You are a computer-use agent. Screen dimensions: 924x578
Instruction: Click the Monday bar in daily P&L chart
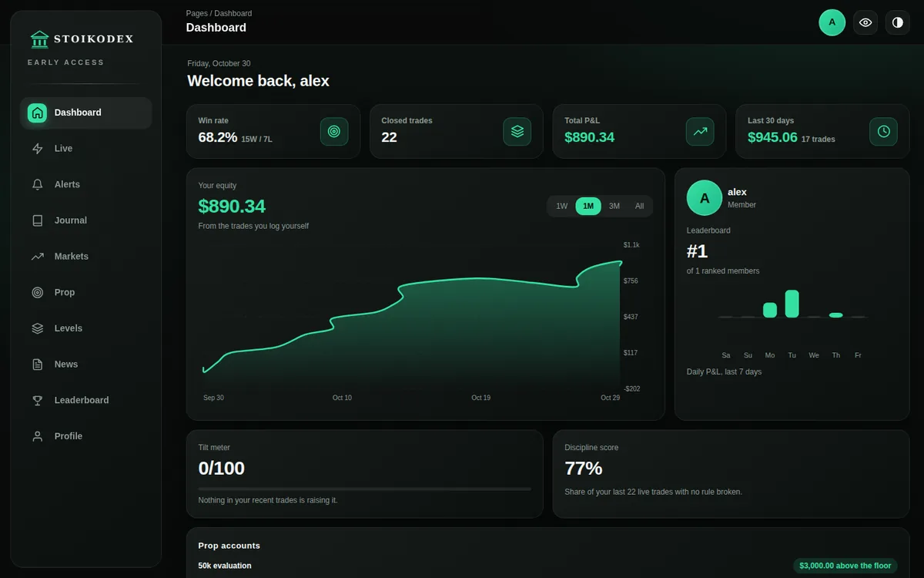point(770,310)
